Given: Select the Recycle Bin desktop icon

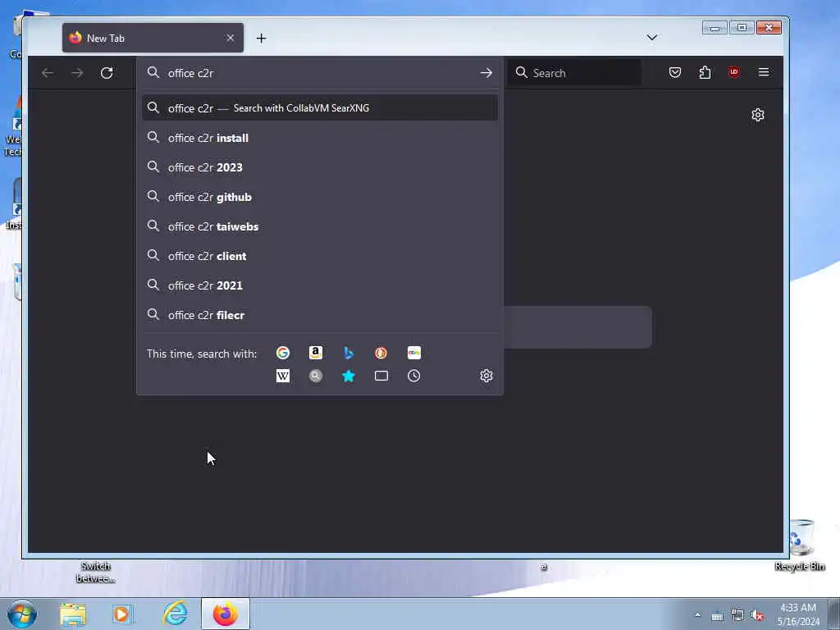Looking at the screenshot, I should click(800, 544).
